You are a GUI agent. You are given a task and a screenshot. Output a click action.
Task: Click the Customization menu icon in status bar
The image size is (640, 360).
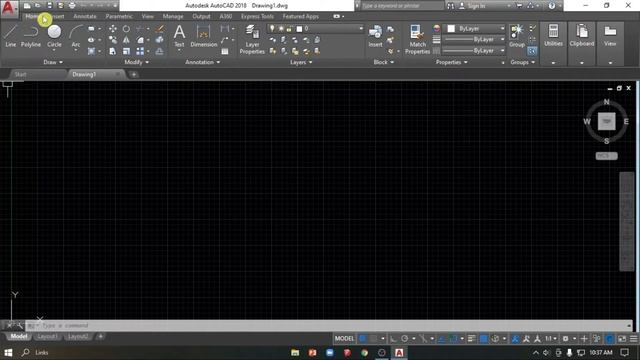pyautogui.click(x=633, y=339)
